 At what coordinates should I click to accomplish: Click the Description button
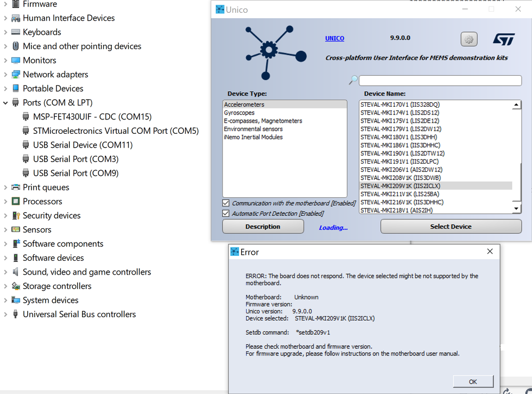point(263,227)
